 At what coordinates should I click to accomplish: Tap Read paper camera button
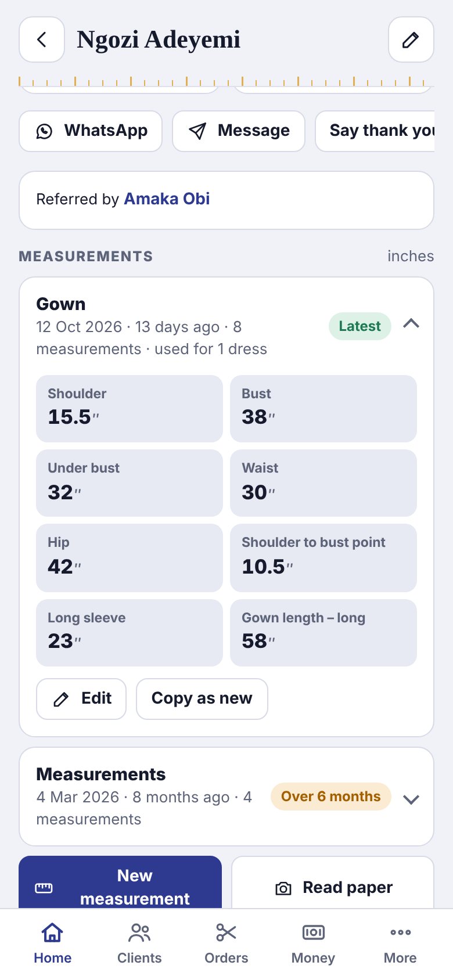[x=333, y=882]
